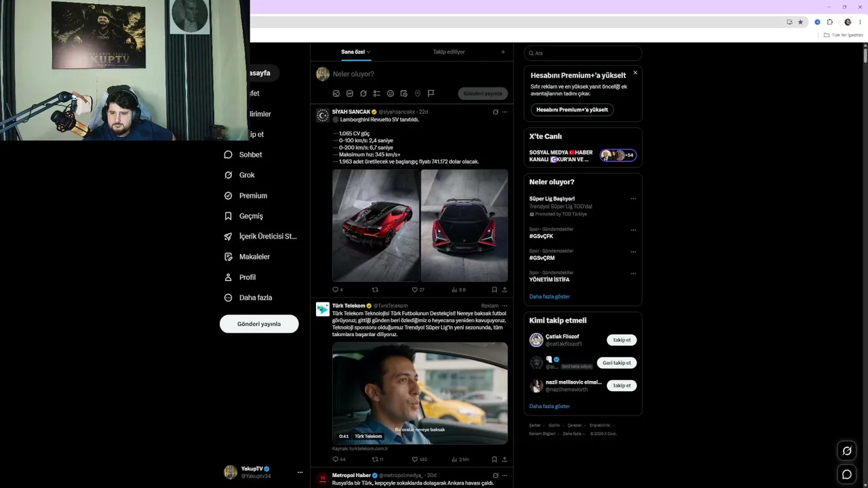Image resolution: width=868 pixels, height=488 pixels.
Task: Install the app from address bar icon
Action: [789, 22]
